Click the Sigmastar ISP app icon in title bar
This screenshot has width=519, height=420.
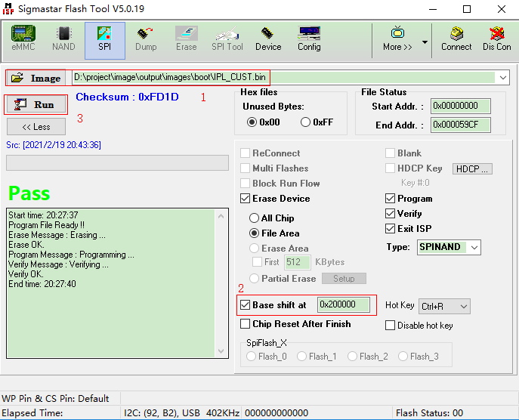[8, 8]
